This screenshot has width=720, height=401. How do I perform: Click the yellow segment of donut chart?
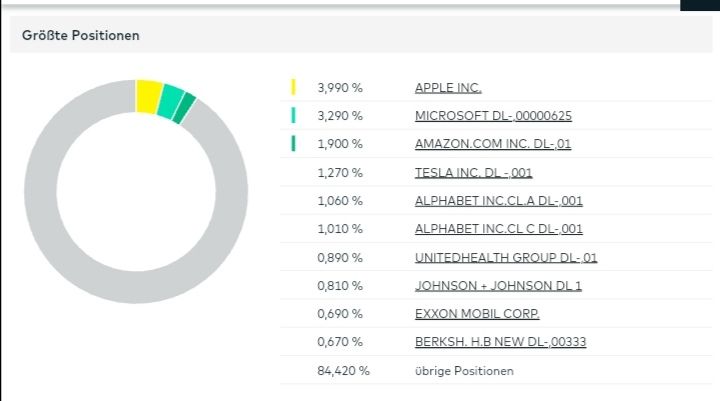[148, 95]
